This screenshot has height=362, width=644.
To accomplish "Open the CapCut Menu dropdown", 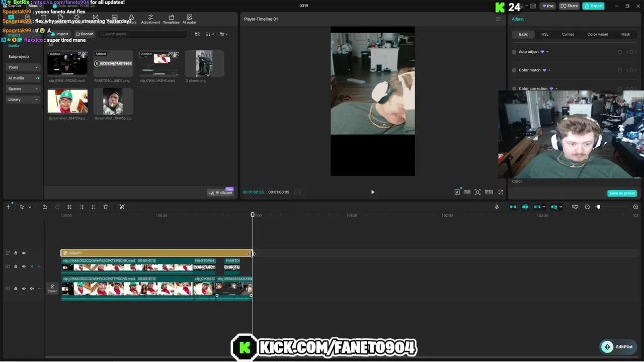I will [x=34, y=6].
